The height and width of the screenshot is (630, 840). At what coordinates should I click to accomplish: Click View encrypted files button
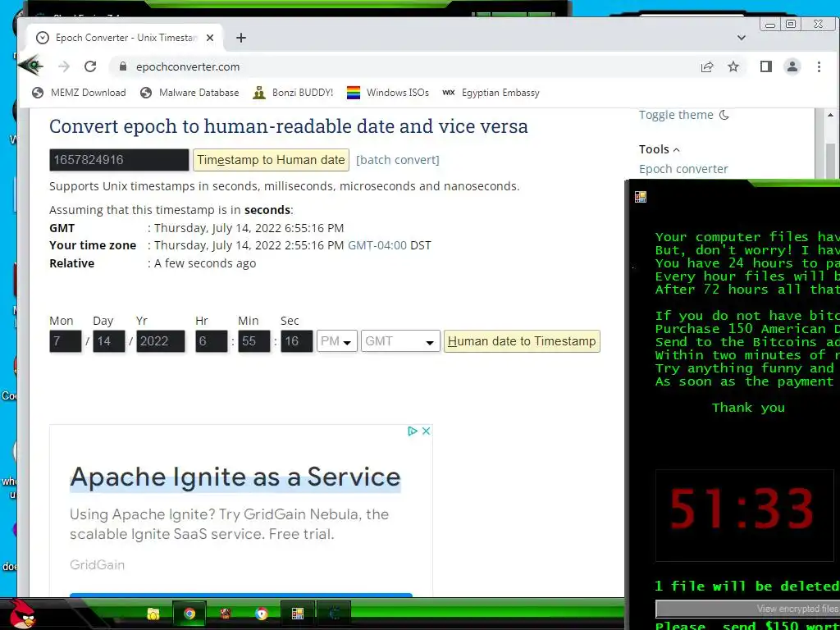(x=748, y=609)
